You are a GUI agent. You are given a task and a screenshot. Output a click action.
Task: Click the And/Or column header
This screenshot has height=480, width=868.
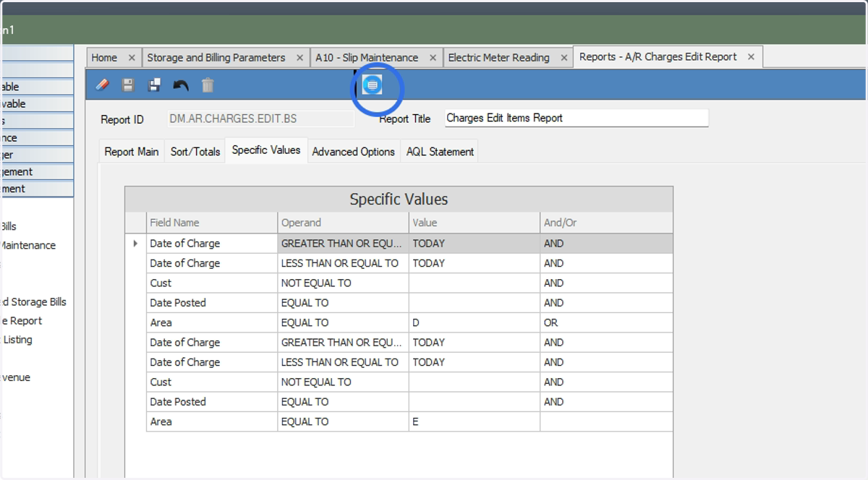click(x=606, y=223)
